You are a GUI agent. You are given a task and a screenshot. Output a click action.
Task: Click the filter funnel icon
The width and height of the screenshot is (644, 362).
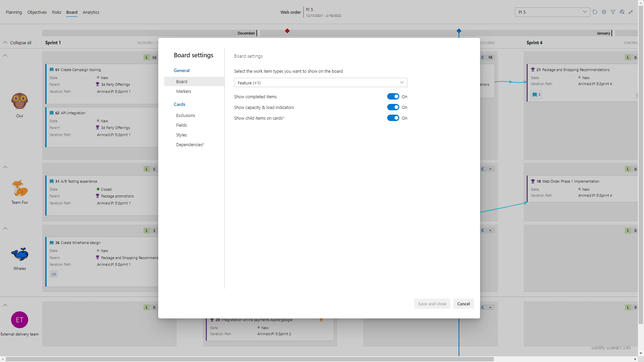tap(613, 12)
